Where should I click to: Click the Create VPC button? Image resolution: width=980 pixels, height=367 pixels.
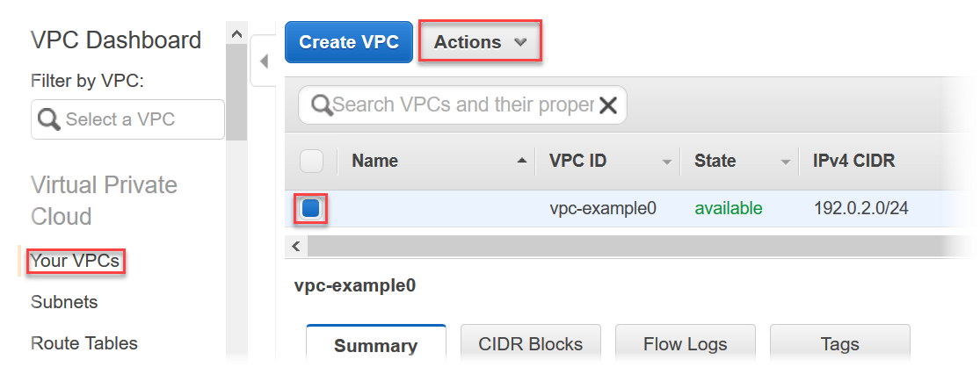coord(349,42)
